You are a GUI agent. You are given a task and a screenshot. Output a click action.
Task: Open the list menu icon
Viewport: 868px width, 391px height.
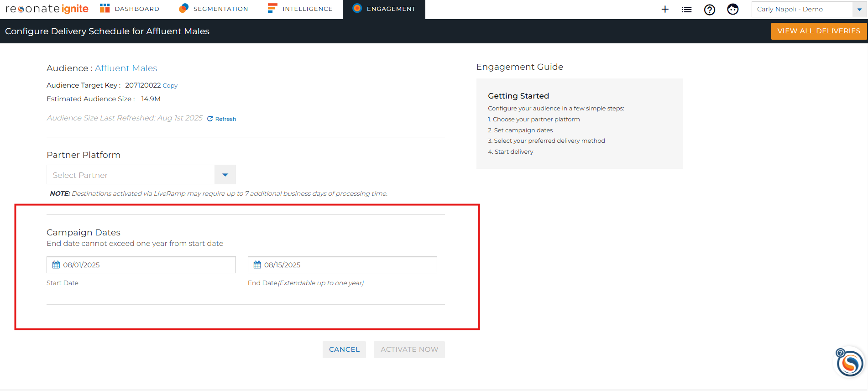coord(687,9)
